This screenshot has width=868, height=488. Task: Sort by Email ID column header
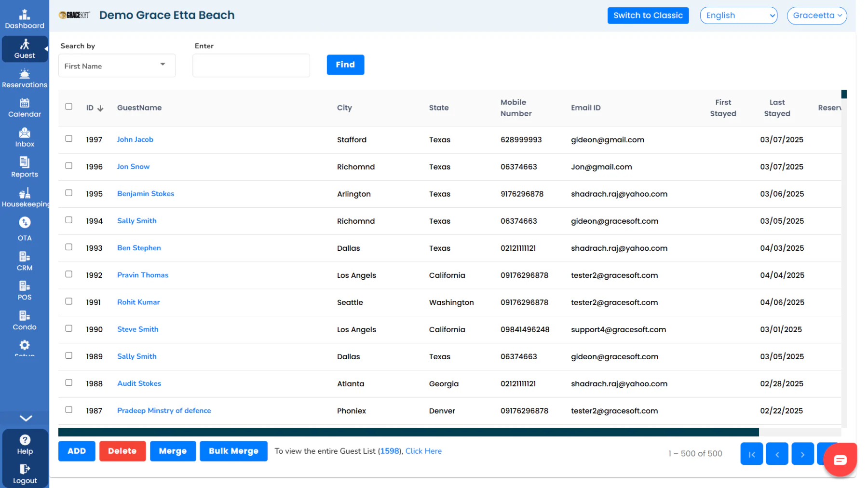pyautogui.click(x=586, y=108)
